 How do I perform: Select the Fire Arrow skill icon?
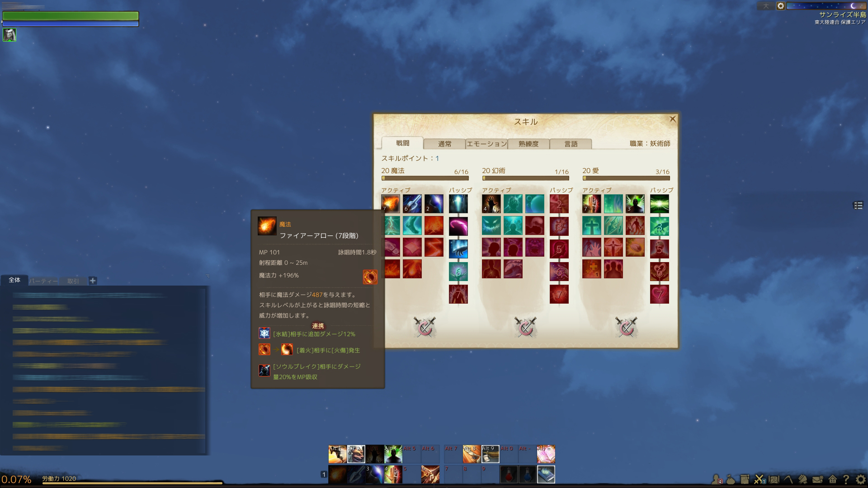pos(391,204)
